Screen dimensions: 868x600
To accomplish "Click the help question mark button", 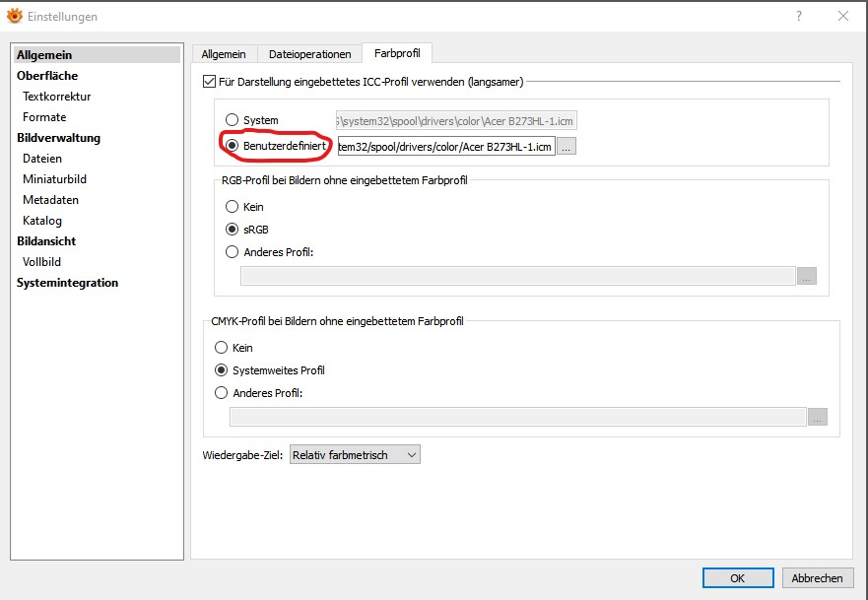I will point(799,16).
